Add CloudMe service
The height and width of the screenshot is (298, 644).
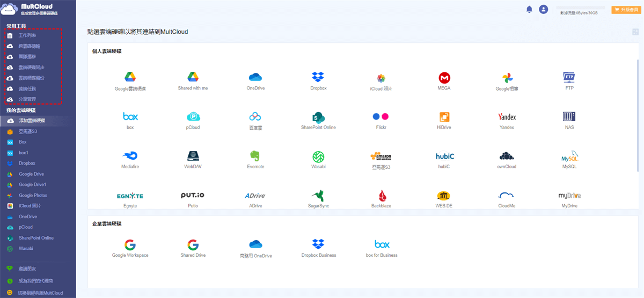coord(507,199)
